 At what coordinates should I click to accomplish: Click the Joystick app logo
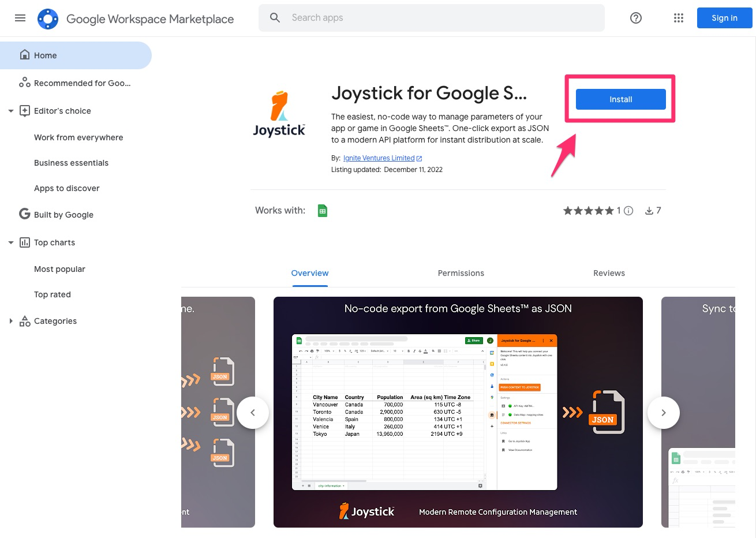[x=279, y=113]
